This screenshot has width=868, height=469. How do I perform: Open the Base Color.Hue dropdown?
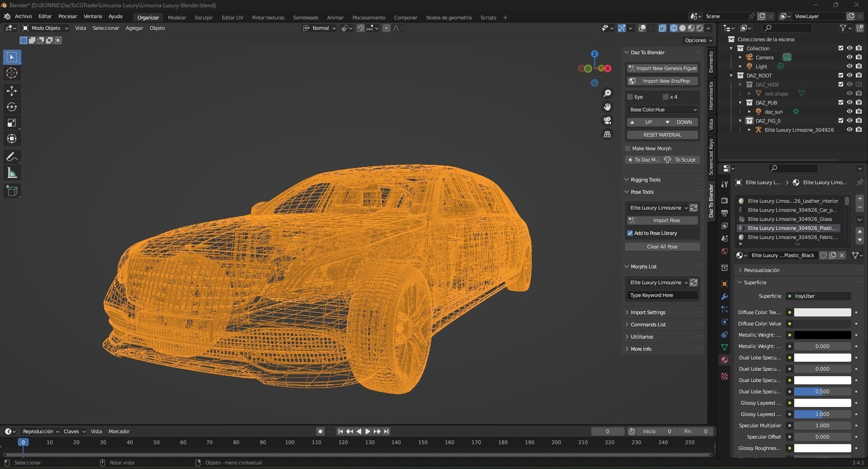tap(663, 110)
